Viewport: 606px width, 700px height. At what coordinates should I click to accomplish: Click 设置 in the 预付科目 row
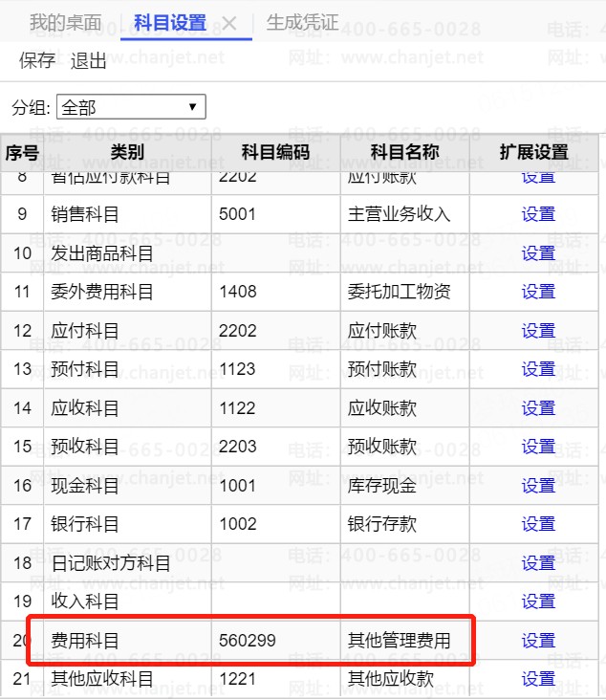point(538,369)
